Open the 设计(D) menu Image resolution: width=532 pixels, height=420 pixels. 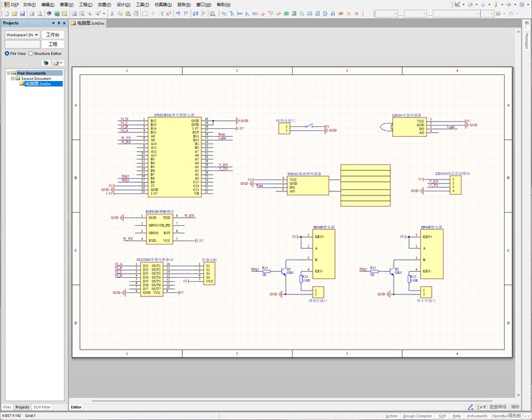(x=123, y=5)
